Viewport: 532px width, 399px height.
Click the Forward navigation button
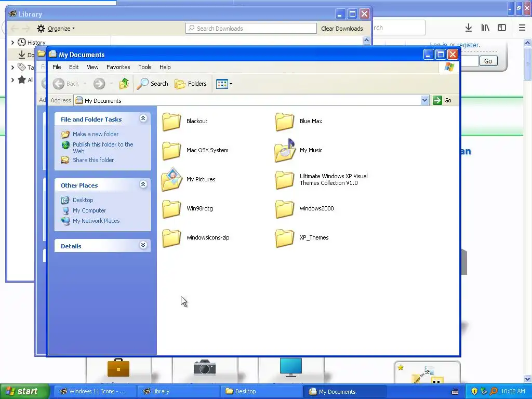99,84
